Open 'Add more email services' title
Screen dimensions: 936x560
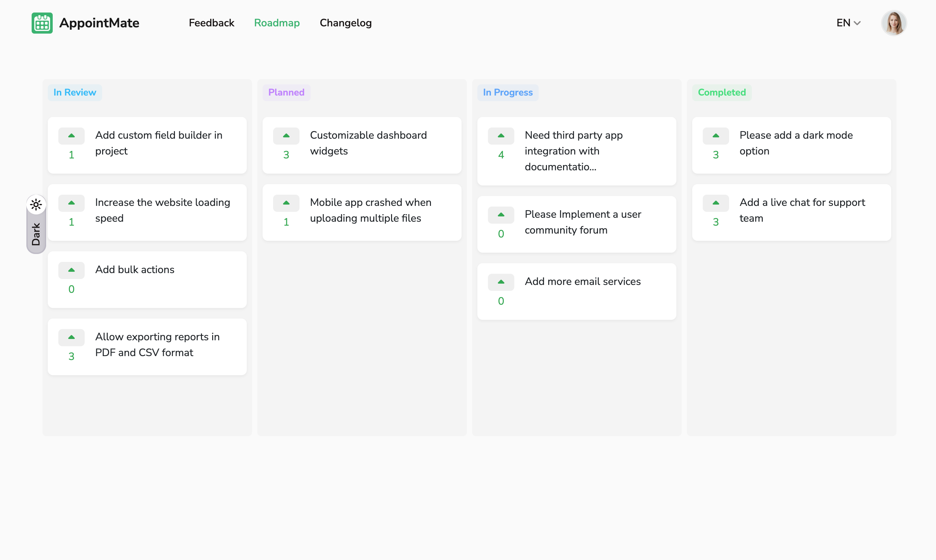coord(583,281)
